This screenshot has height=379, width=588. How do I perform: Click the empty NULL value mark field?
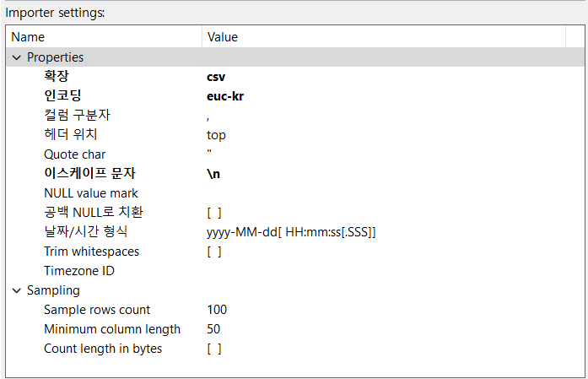386,193
